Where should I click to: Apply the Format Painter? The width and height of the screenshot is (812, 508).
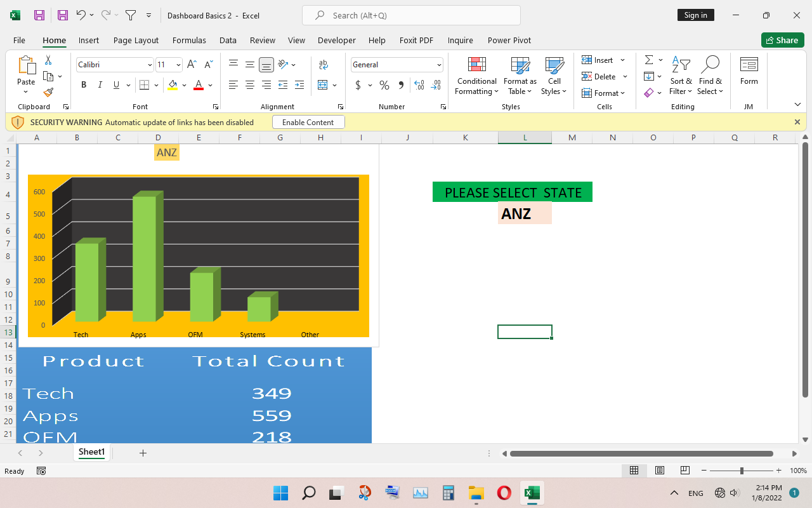coord(48,92)
